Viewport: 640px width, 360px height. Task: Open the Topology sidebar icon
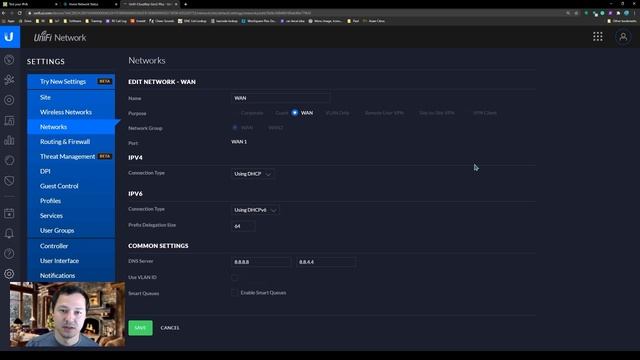tap(9, 80)
